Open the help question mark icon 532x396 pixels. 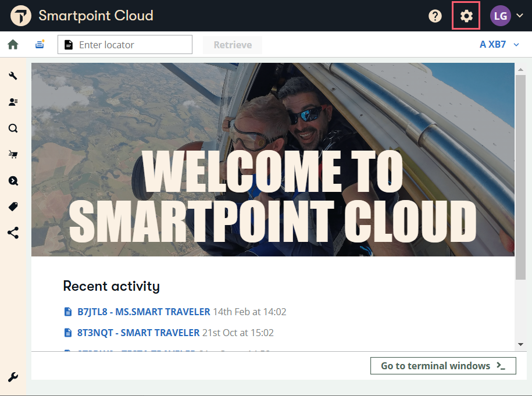(x=435, y=16)
